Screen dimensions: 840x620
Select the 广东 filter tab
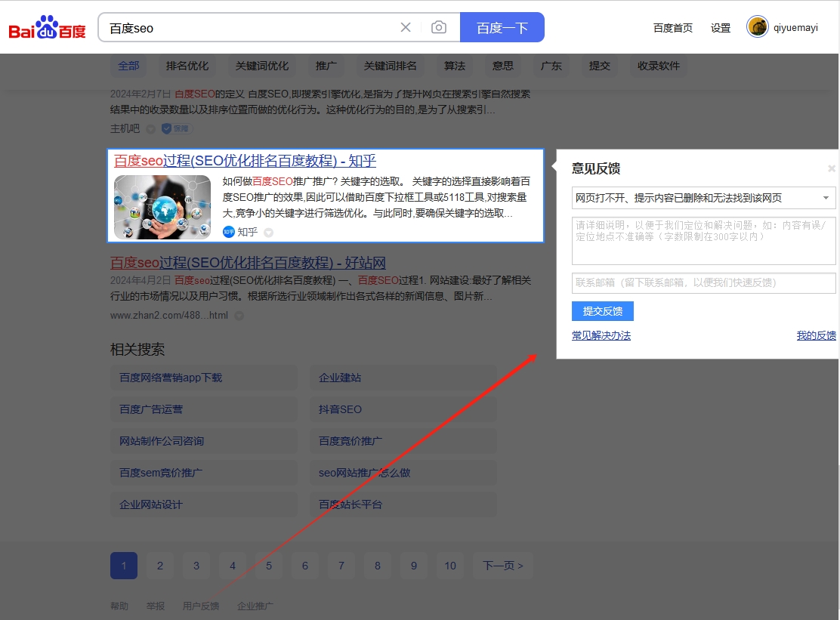[551, 66]
